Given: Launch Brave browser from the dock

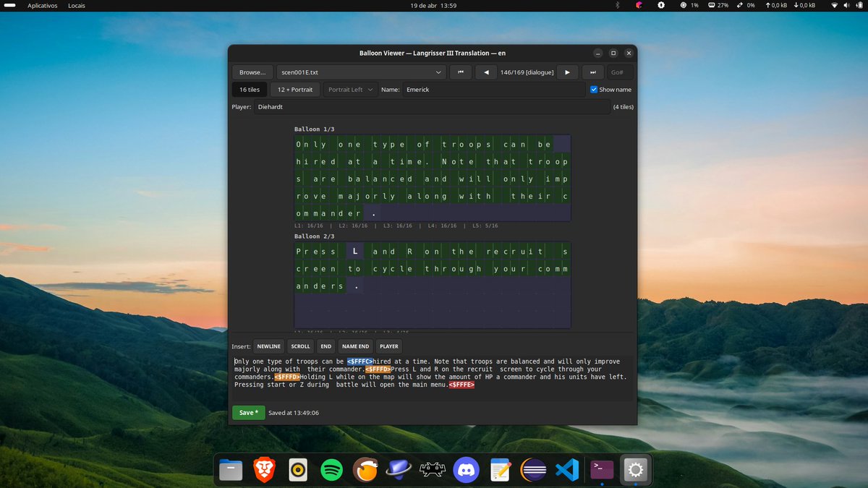Looking at the screenshot, I should tap(264, 471).
